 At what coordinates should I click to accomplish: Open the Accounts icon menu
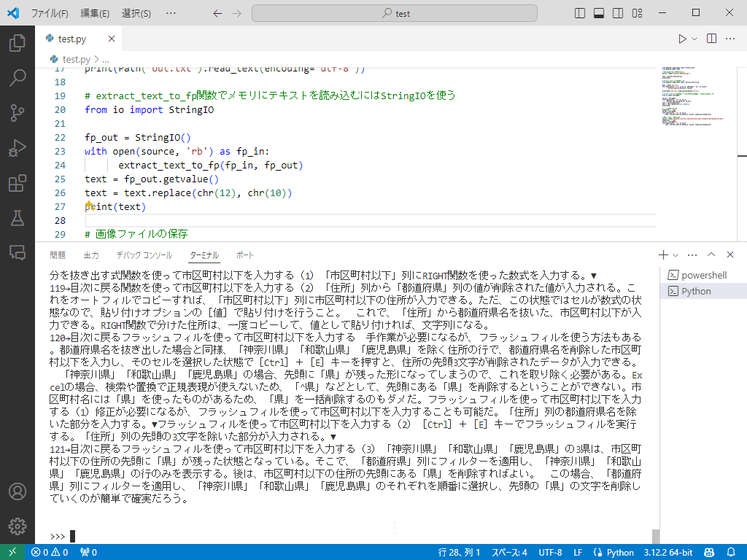click(x=17, y=491)
